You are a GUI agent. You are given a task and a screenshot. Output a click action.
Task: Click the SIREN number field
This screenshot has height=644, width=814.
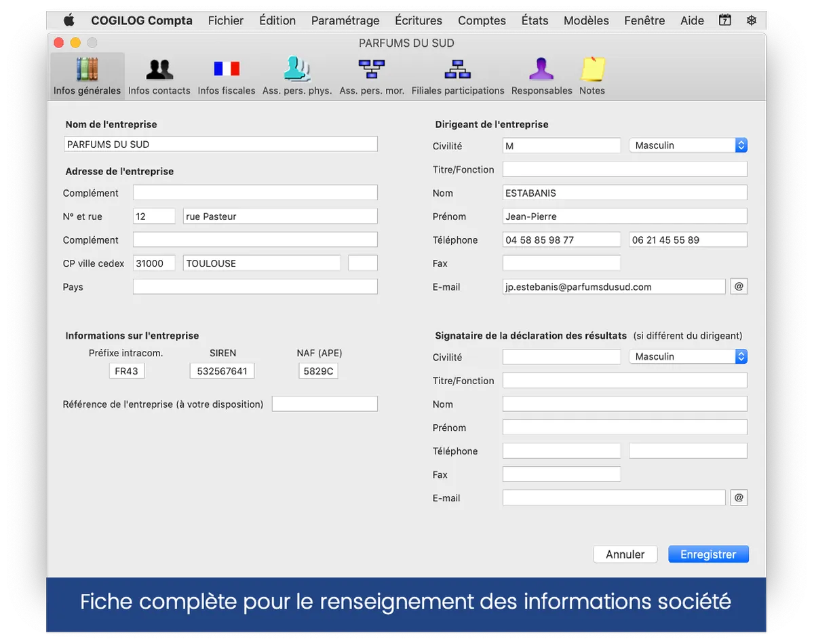[x=222, y=371]
